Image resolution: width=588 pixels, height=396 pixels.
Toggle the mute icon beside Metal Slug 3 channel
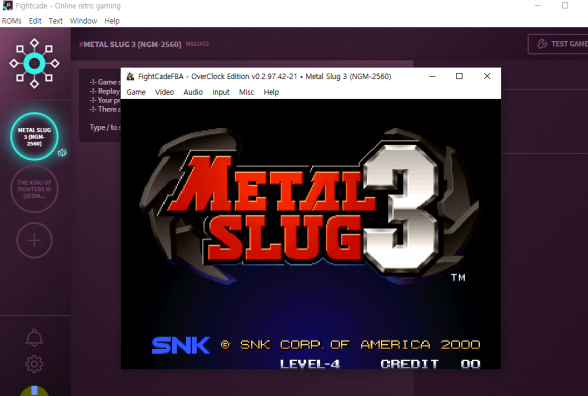[62, 152]
